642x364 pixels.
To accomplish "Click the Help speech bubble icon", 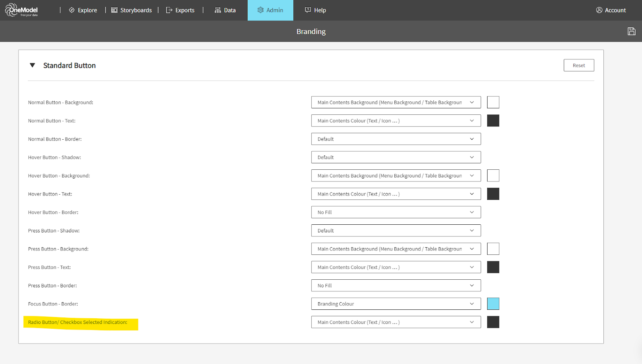I will (308, 10).
